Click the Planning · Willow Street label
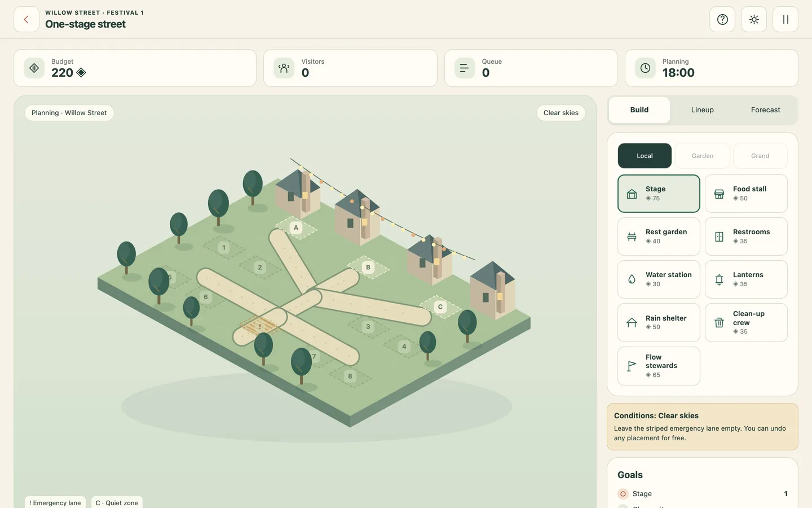 pos(69,113)
